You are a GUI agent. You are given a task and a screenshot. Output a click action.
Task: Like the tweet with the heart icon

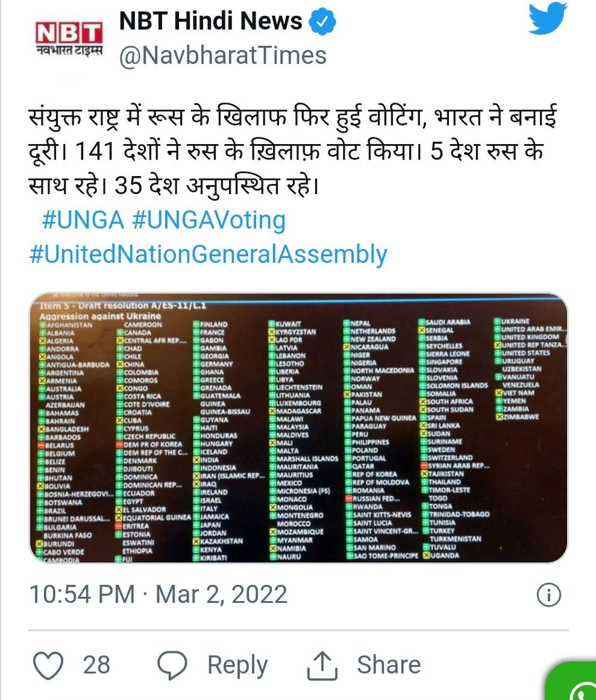tap(48, 665)
